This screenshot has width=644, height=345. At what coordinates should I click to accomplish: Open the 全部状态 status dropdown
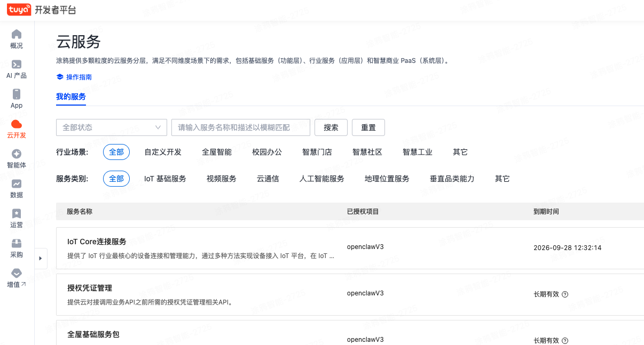coord(111,127)
